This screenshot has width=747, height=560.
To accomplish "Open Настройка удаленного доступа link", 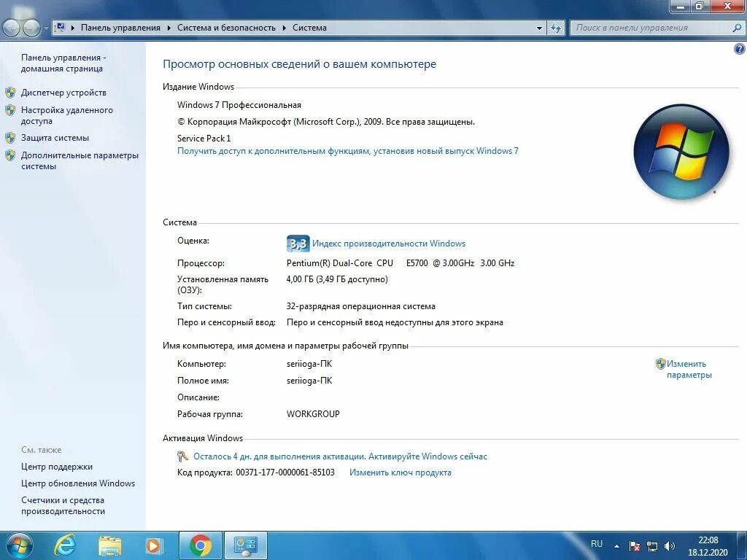I will pyautogui.click(x=66, y=115).
